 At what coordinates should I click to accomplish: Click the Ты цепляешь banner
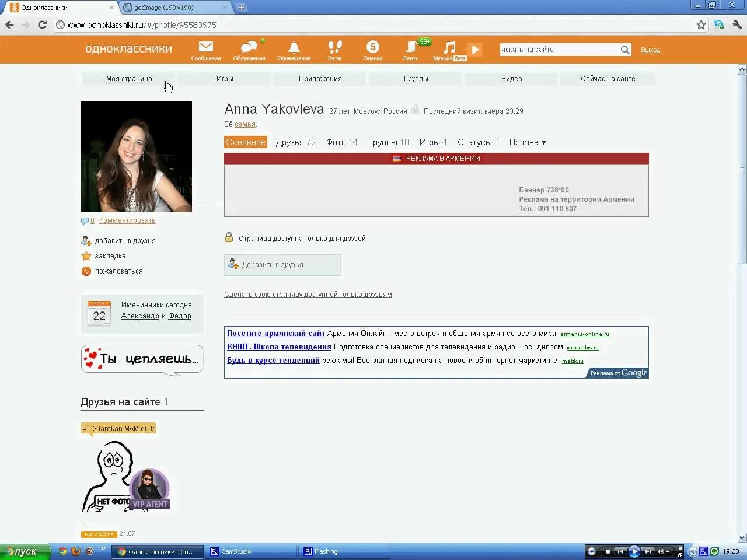[142, 359]
